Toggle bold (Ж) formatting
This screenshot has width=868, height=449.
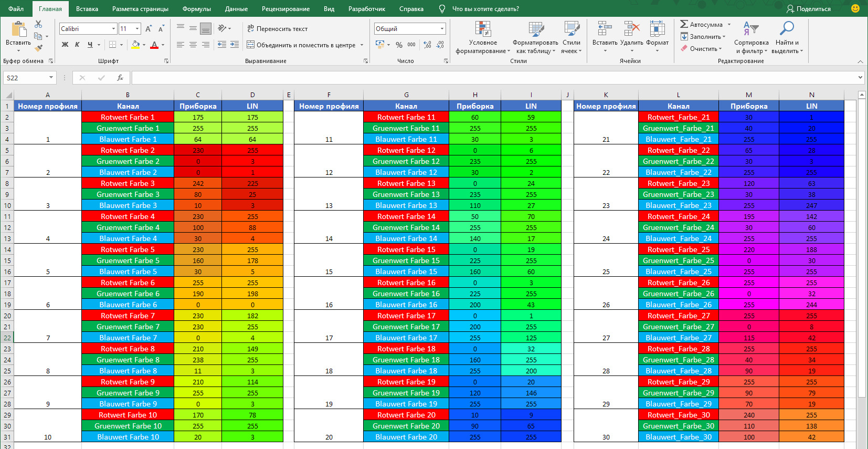(x=65, y=45)
